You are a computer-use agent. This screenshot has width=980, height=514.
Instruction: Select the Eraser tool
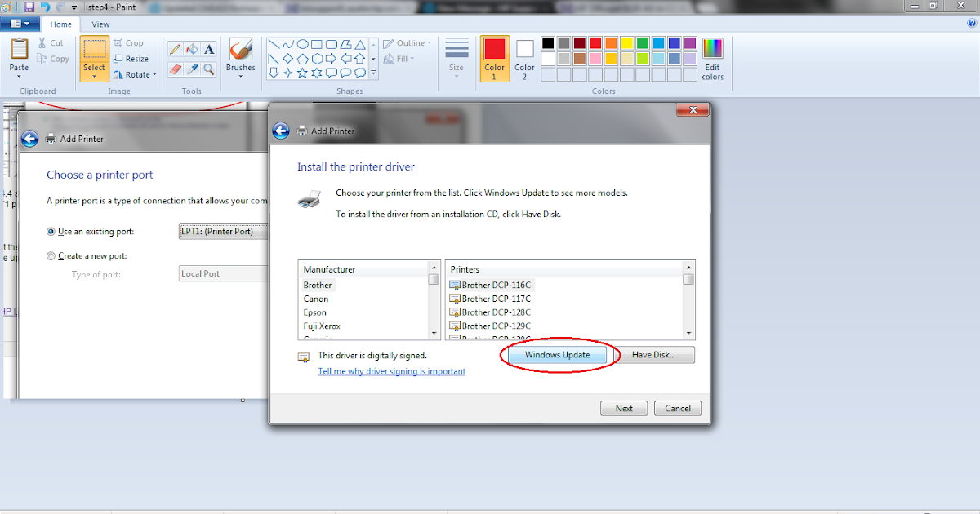[175, 69]
